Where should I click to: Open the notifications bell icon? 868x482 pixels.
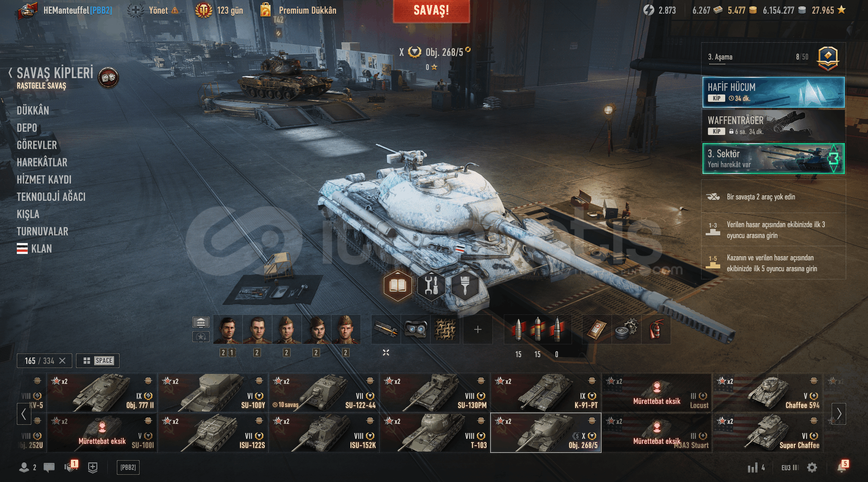841,467
